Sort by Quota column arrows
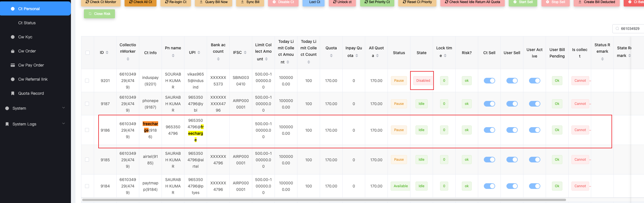This screenshot has width=644, height=203. [331, 56]
